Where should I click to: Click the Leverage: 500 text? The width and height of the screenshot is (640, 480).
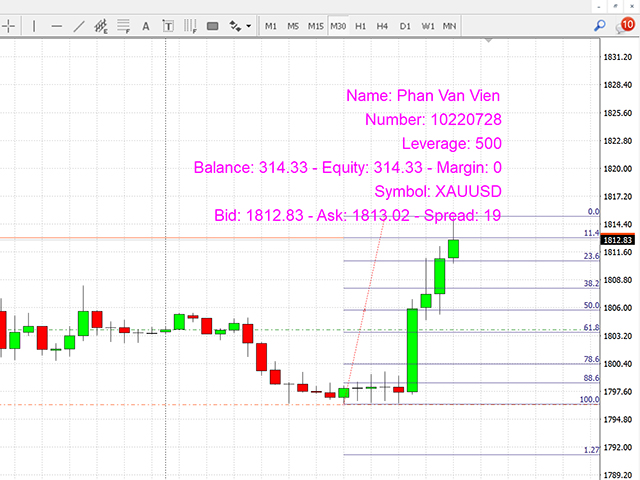pyautogui.click(x=452, y=144)
